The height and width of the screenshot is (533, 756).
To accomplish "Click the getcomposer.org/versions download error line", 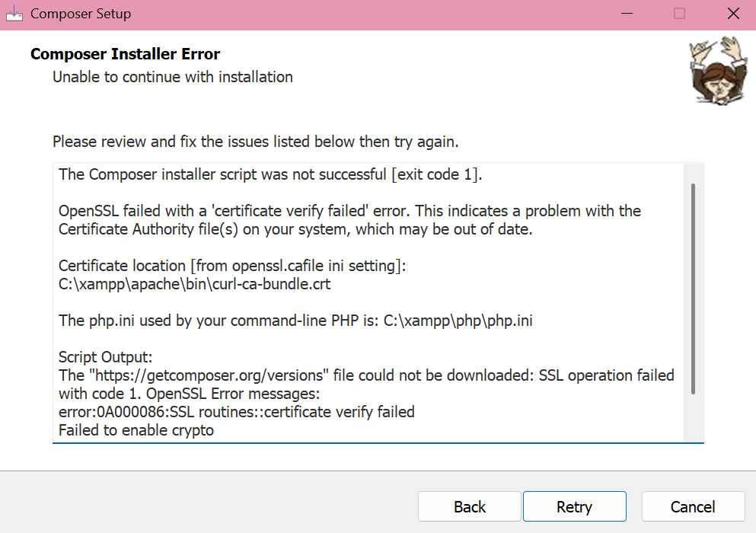I will coord(366,375).
